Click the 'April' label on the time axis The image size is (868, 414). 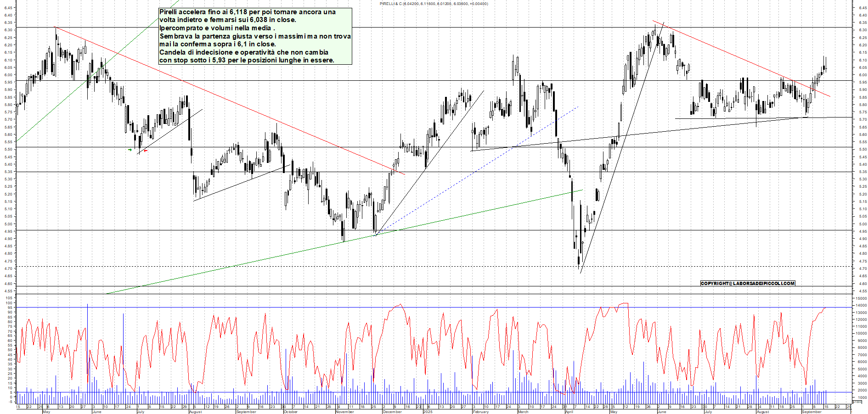569,412
